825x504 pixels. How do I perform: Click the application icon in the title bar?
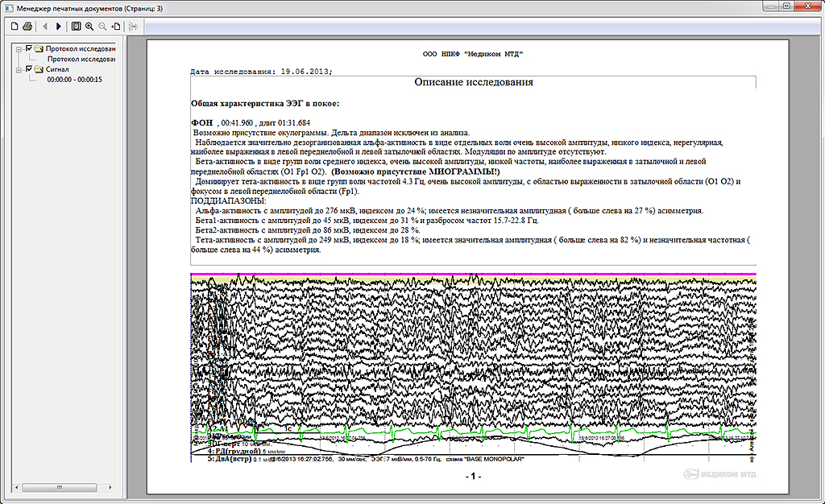click(8, 8)
